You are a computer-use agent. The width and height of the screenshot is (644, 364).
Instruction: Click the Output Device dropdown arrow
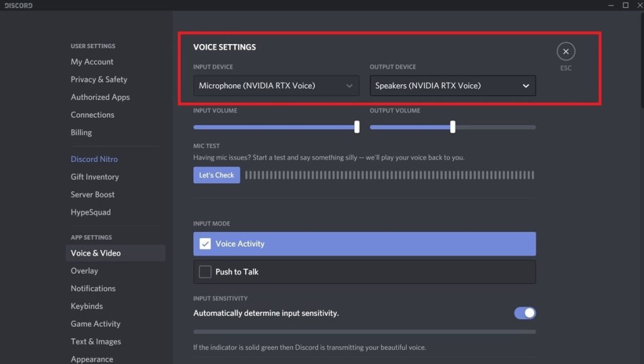[x=526, y=86]
